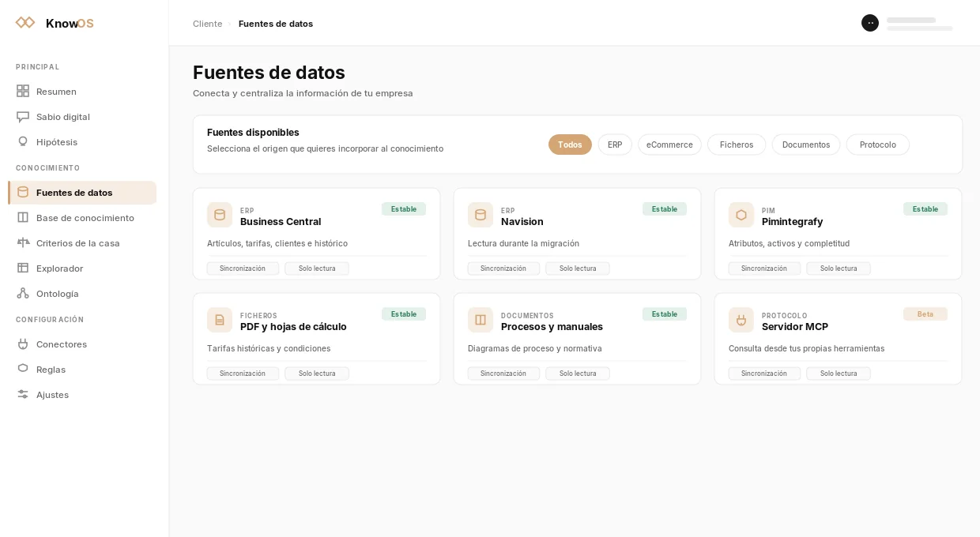Filter sources by Ficheros
Image resolution: width=980 pixels, height=537 pixels.
[x=737, y=145]
